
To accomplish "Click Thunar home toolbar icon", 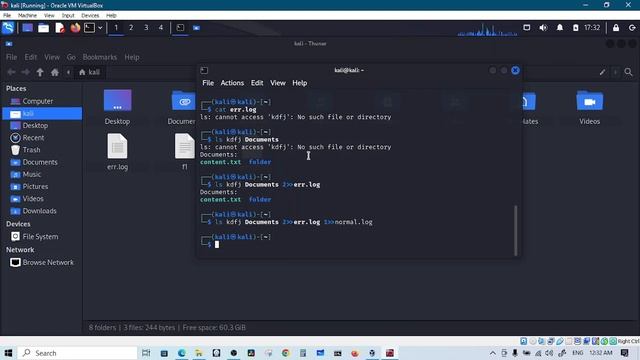I will tap(55, 72).
